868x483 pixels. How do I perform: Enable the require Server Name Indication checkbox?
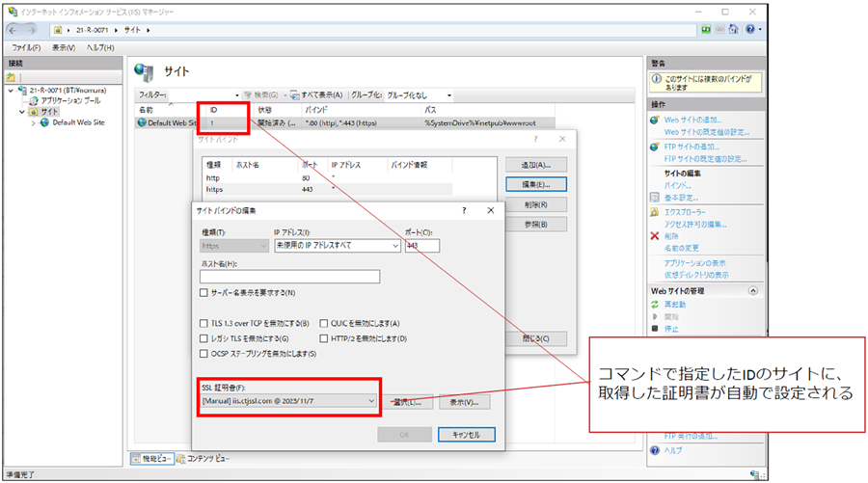click(203, 292)
